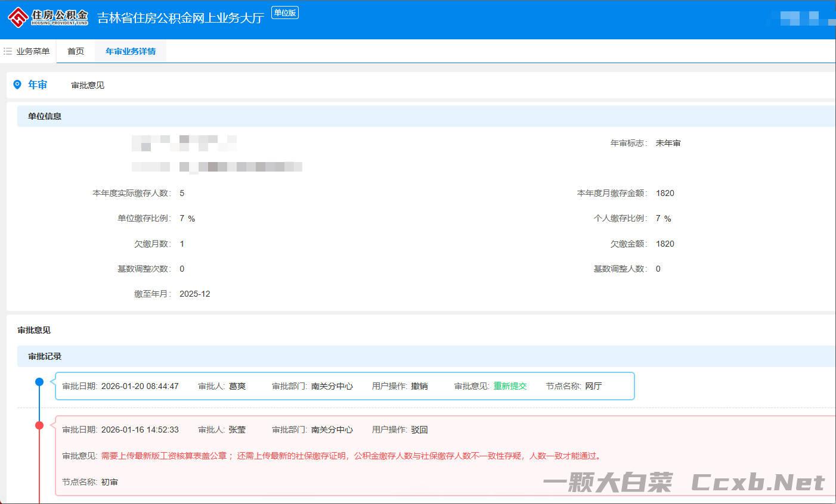Click the 欠缴金额 value 1820
Viewport: 836px width, 504px height.
click(665, 244)
